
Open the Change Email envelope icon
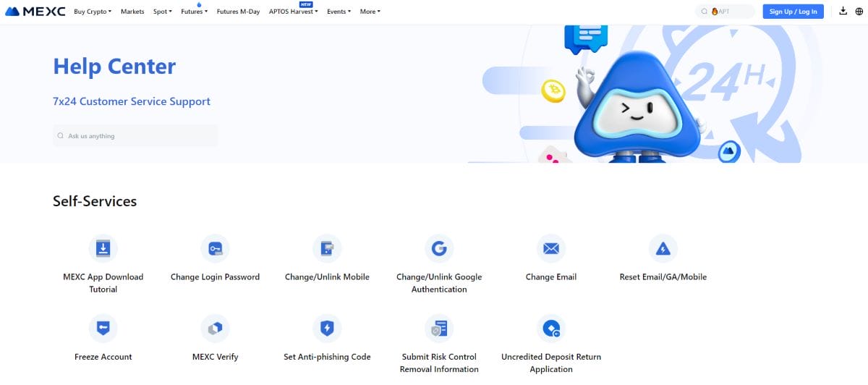pyautogui.click(x=551, y=249)
